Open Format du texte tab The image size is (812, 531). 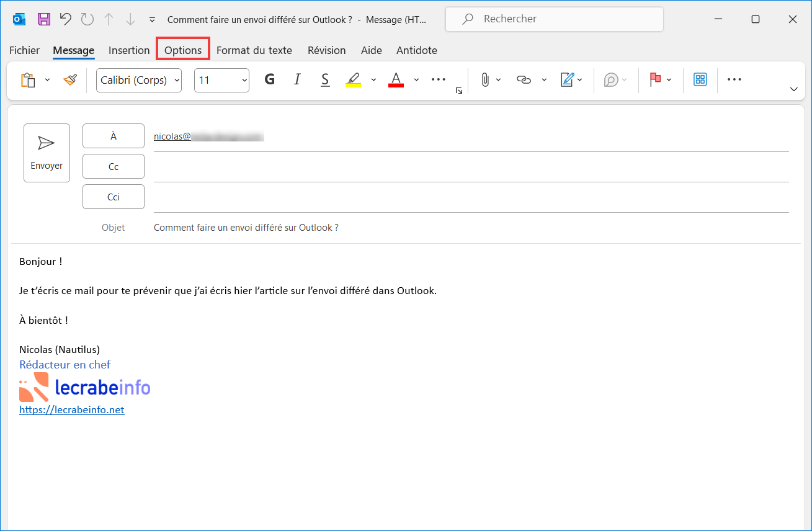(254, 50)
